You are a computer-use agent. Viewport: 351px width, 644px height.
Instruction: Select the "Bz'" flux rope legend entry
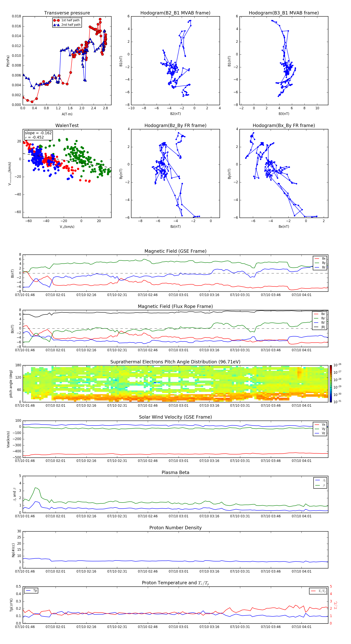coord(320,323)
